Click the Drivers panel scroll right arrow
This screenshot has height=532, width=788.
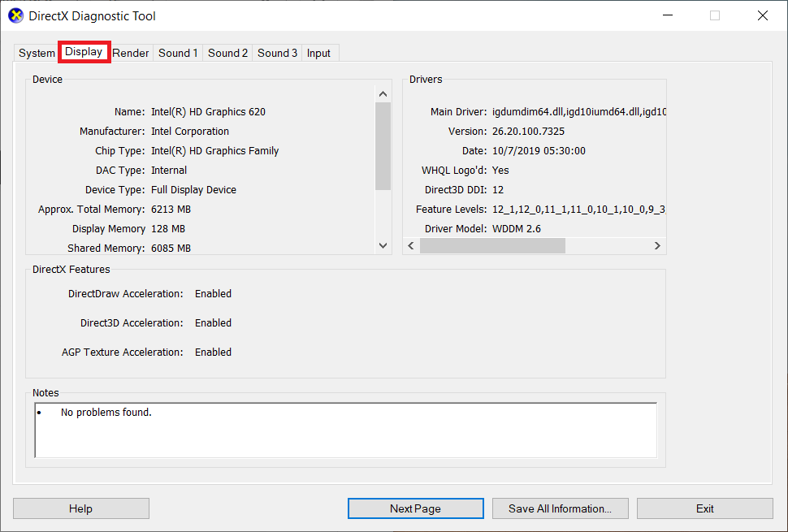pyautogui.click(x=657, y=245)
